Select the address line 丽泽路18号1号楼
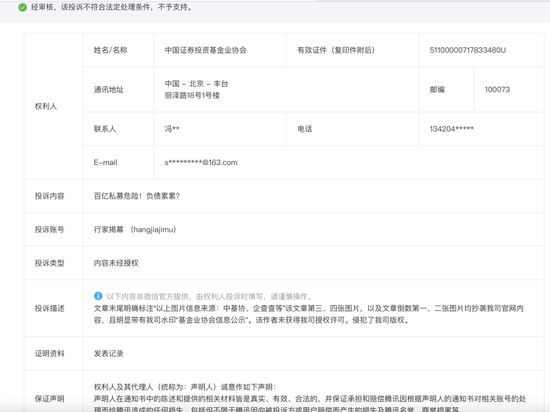The width and height of the screenshot is (550, 412). point(192,95)
